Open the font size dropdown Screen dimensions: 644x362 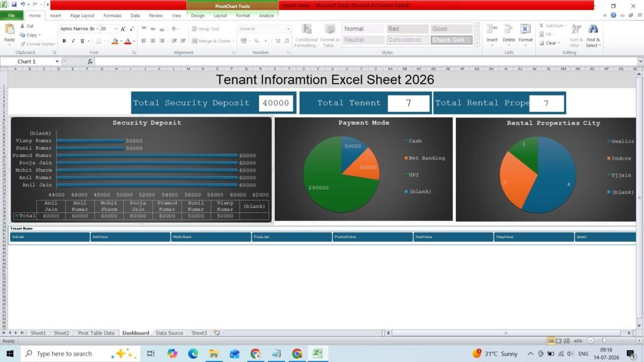[116, 29]
